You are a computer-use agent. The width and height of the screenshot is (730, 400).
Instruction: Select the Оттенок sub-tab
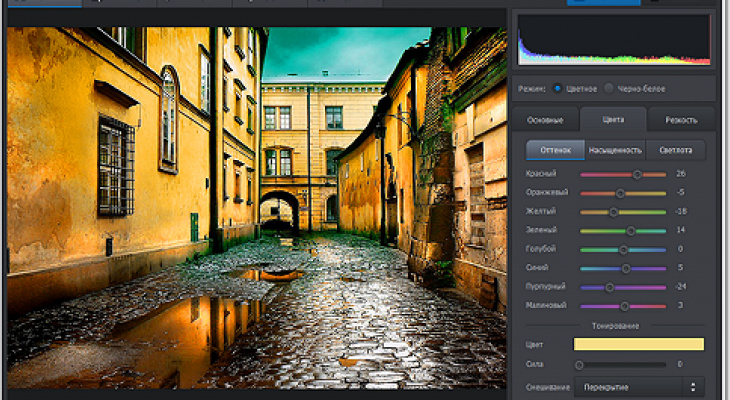click(x=555, y=151)
